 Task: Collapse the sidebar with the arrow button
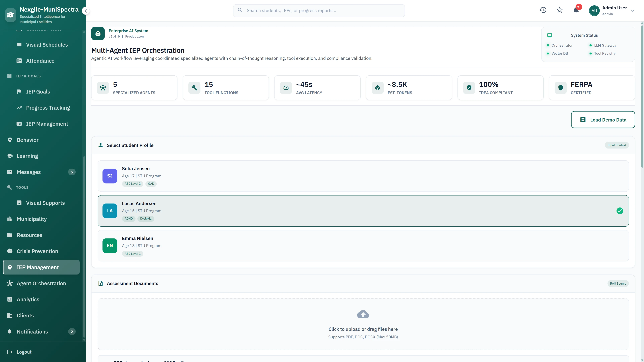pos(86,11)
